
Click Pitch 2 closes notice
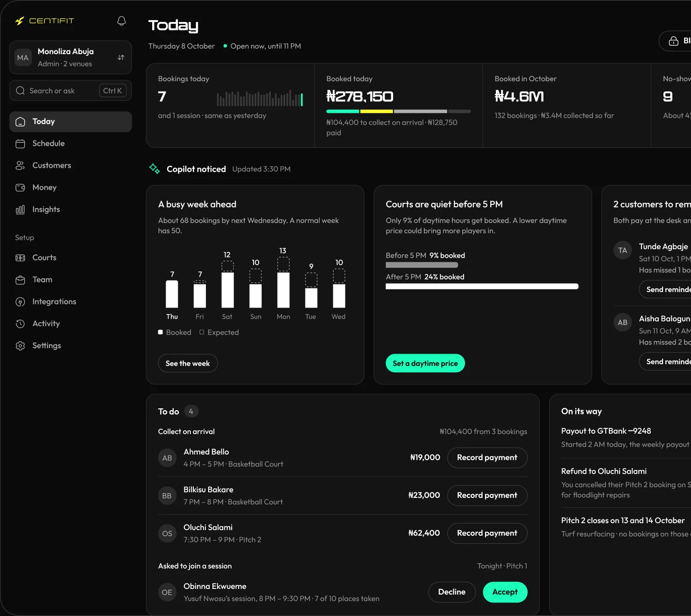pyautogui.click(x=626, y=527)
